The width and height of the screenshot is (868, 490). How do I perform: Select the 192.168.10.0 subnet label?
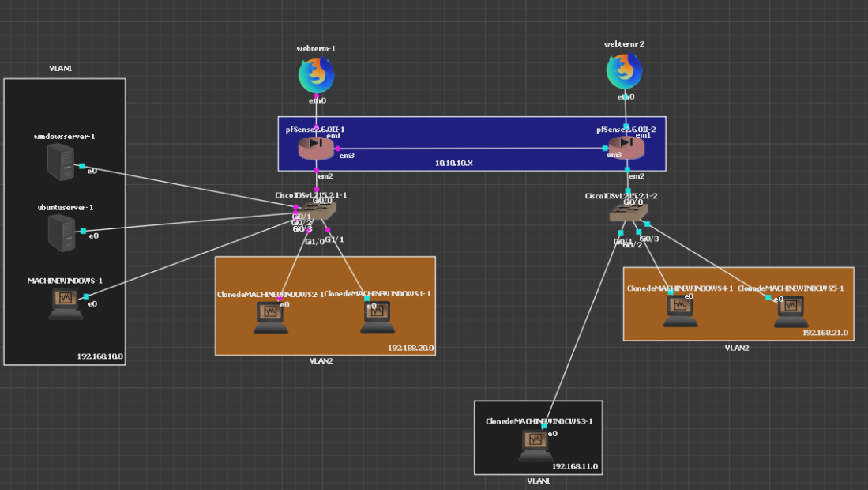pos(100,356)
